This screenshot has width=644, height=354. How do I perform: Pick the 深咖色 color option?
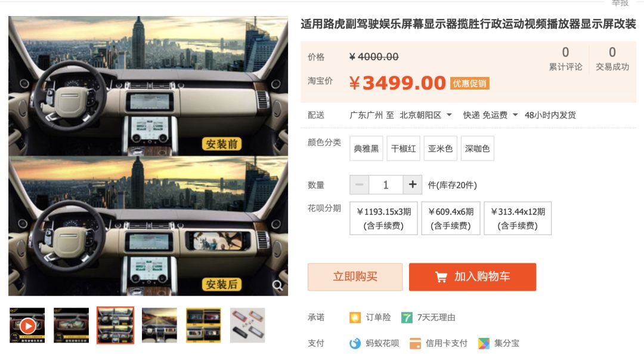click(477, 149)
